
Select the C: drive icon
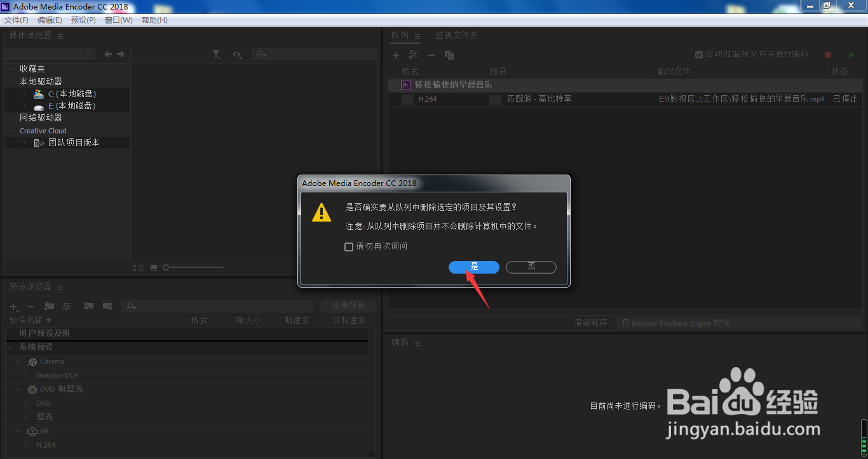[39, 94]
